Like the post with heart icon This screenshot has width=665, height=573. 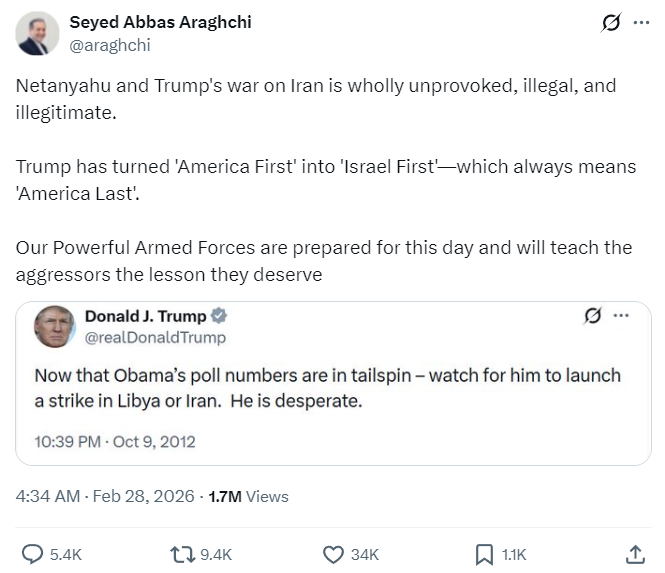(x=334, y=553)
